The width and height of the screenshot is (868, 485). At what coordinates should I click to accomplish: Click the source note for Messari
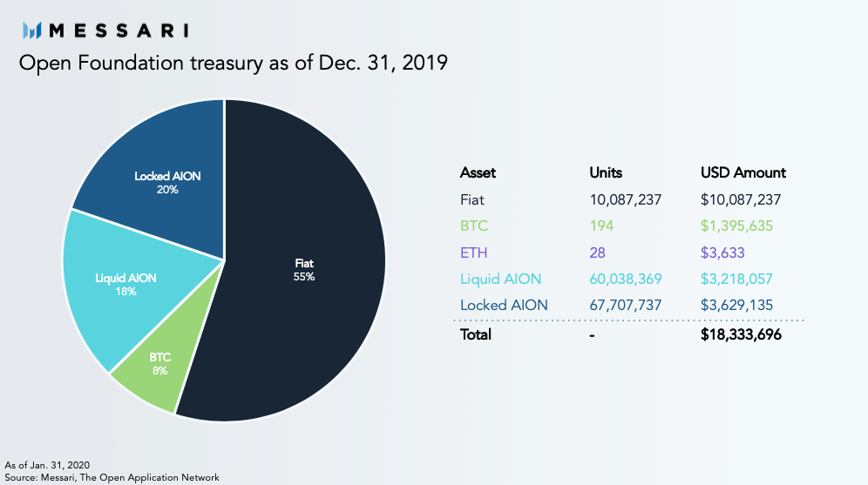(112, 477)
